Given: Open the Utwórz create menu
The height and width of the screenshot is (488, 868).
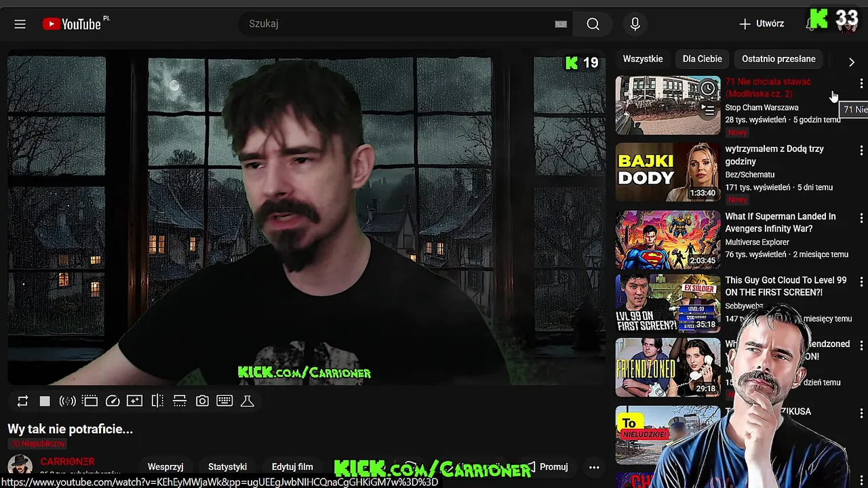Looking at the screenshot, I should coord(762,24).
